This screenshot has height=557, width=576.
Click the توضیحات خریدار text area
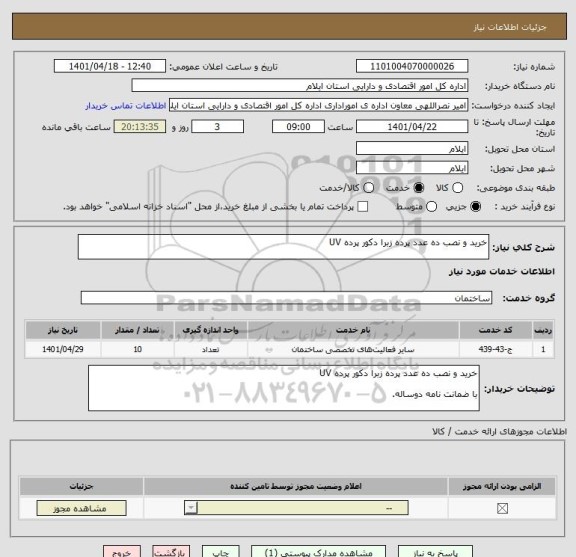pyautogui.click(x=284, y=388)
